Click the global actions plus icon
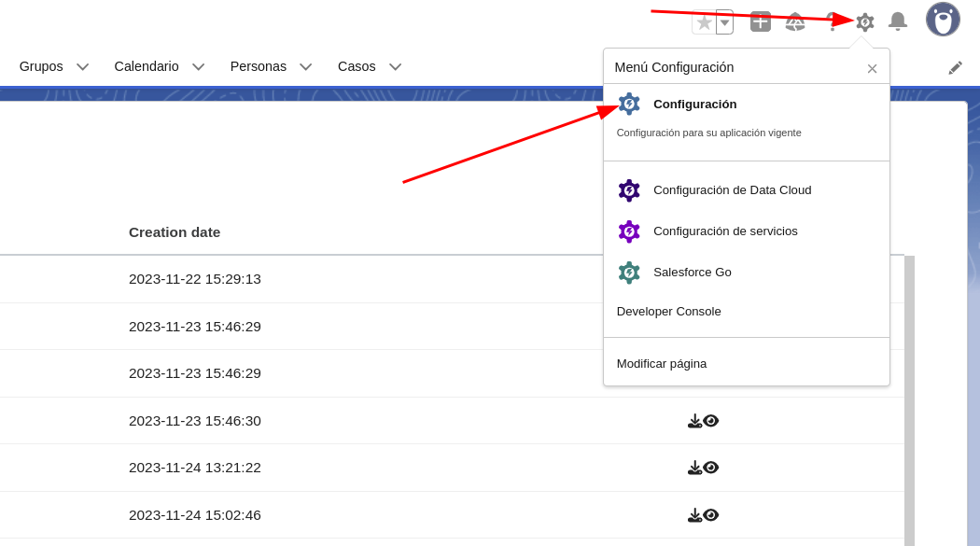 pyautogui.click(x=761, y=21)
